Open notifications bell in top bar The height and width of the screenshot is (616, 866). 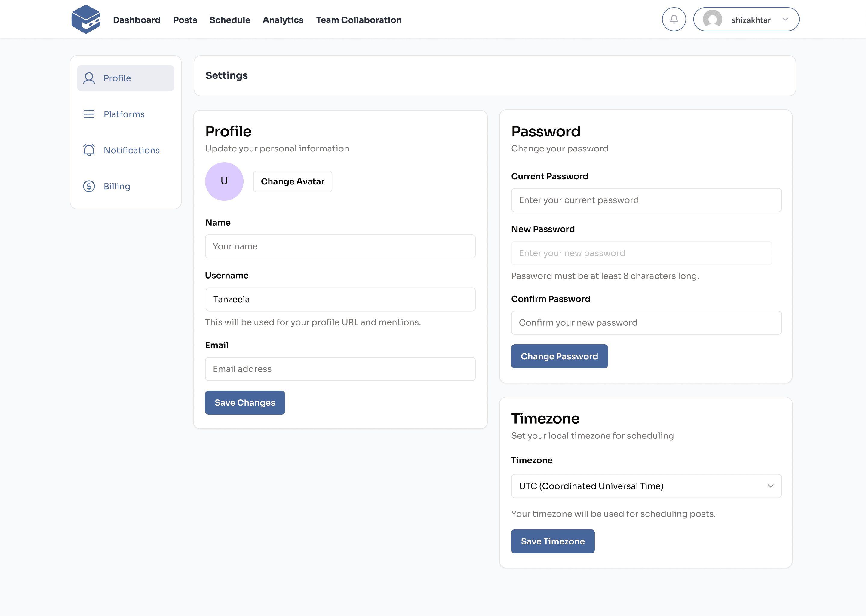[674, 19]
